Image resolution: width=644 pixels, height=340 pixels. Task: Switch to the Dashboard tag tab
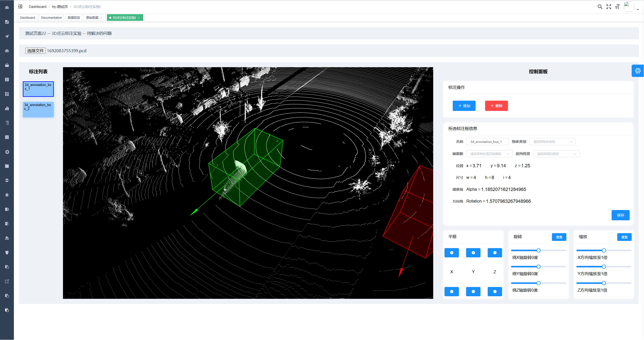28,18
